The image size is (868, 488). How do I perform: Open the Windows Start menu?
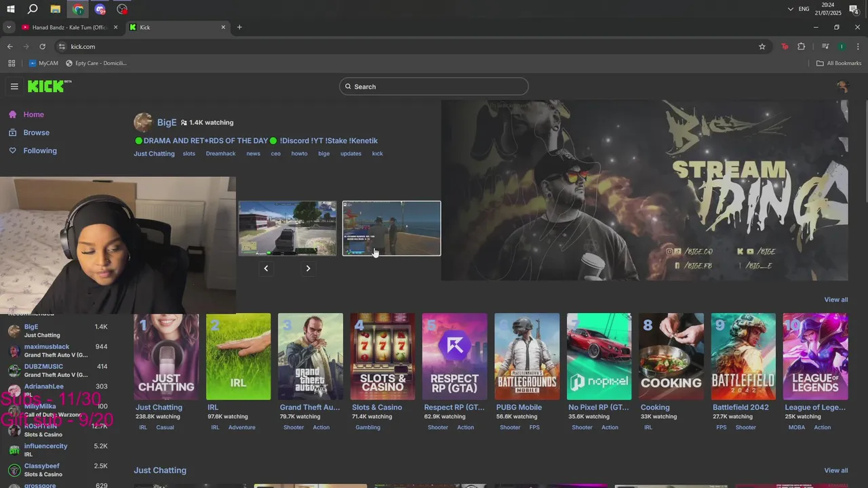coord(11,9)
